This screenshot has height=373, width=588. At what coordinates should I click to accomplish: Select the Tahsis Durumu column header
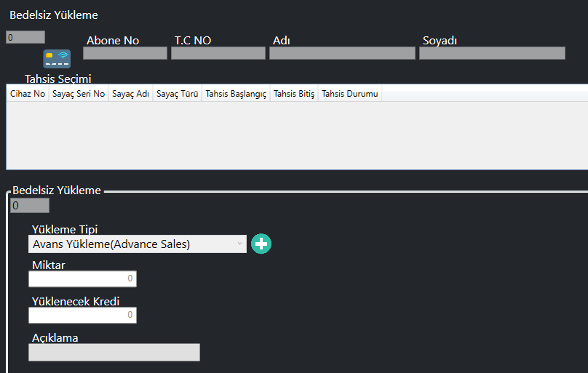pyautogui.click(x=349, y=94)
